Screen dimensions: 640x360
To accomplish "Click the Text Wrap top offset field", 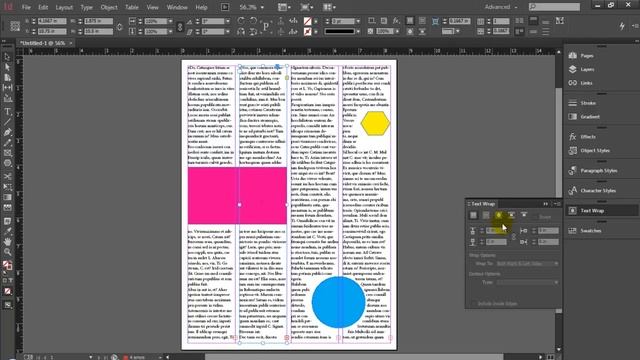I will pyautogui.click(x=496, y=231).
